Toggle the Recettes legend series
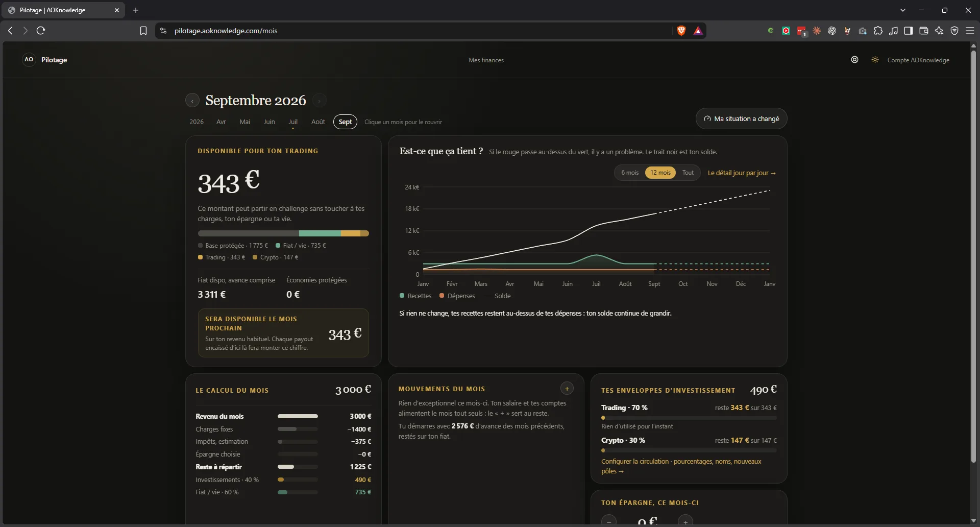Image resolution: width=980 pixels, height=527 pixels. pos(415,296)
